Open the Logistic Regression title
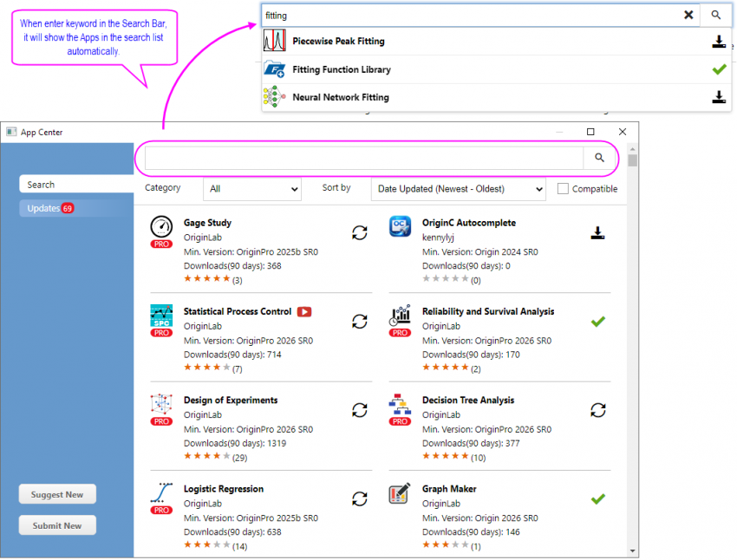This screenshot has height=560, width=737. 223,489
